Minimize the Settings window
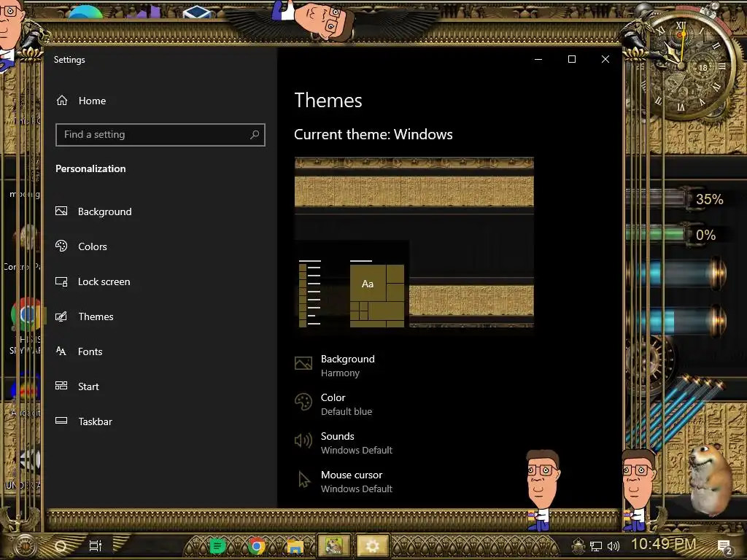The width and height of the screenshot is (747, 560). 538,59
